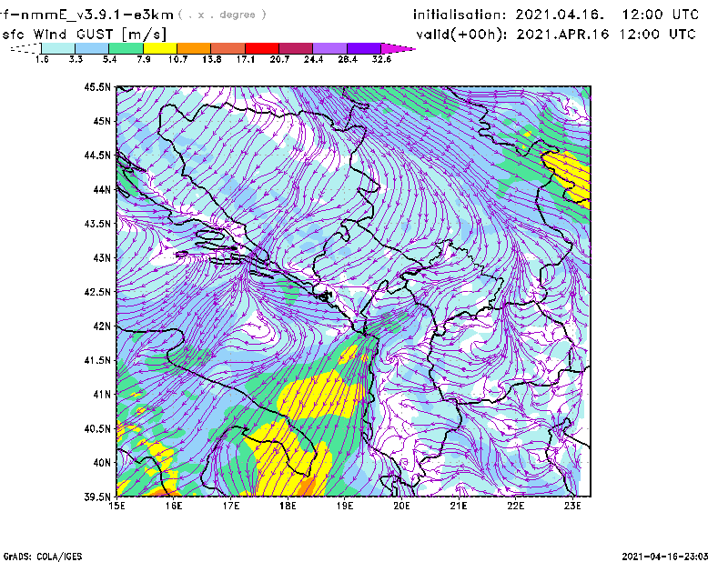Click the salmon 13.8–17.1 legend swatch
The height and width of the screenshot is (562, 728).
(228, 48)
